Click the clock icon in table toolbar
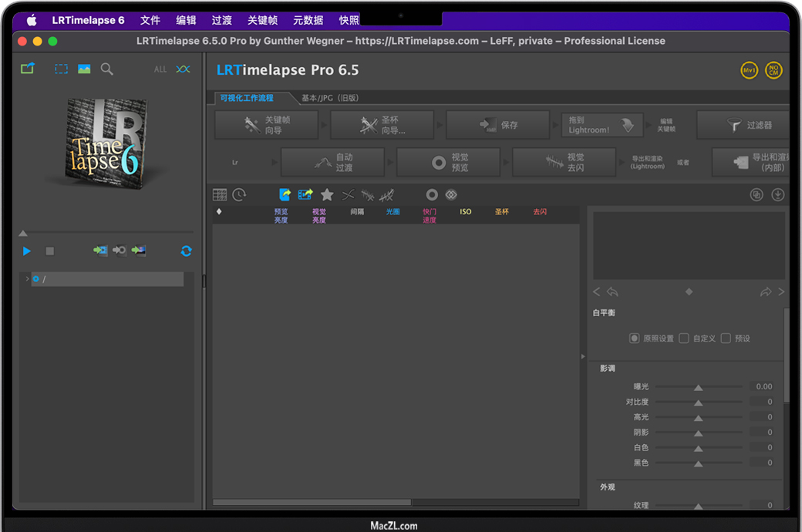 coord(239,195)
